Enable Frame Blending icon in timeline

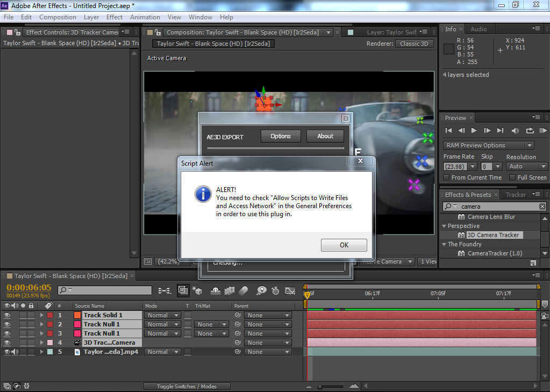pyautogui.click(x=230, y=290)
